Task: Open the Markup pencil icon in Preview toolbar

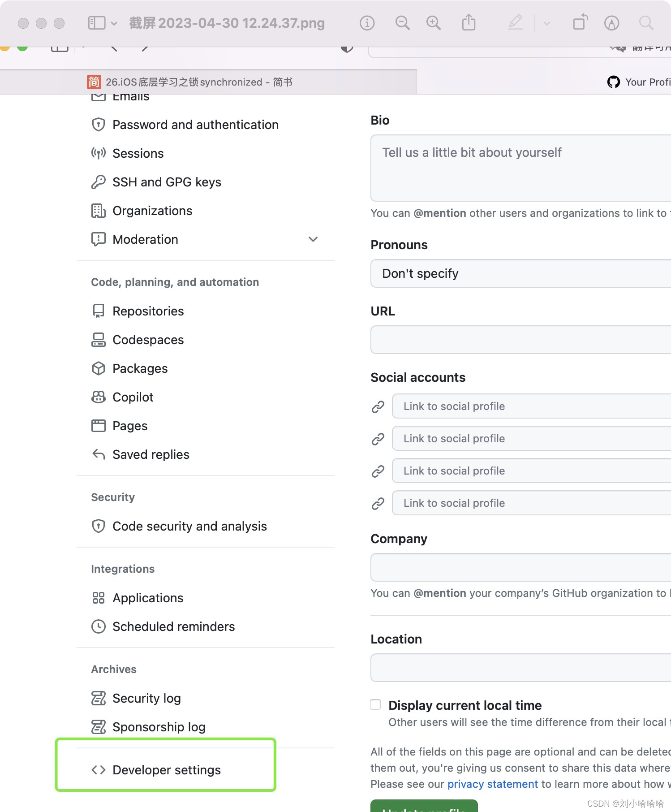Action: point(515,22)
